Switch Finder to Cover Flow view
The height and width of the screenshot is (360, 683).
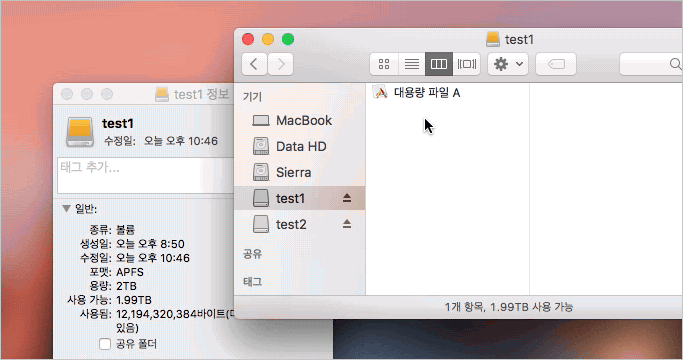(x=467, y=65)
